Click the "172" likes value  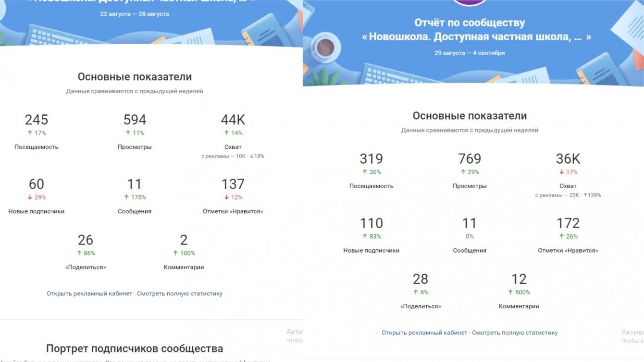pyautogui.click(x=568, y=223)
